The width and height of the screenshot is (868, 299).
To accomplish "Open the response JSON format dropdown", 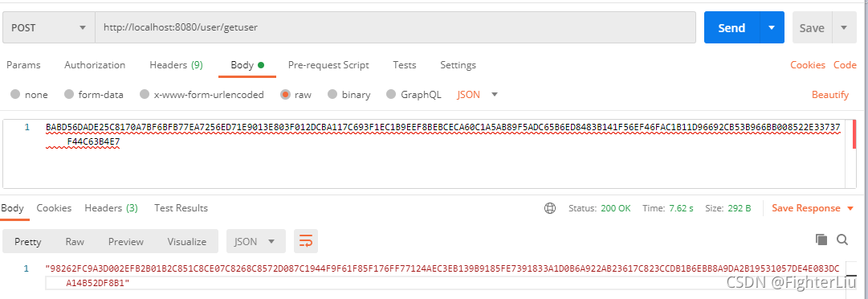I will pyautogui.click(x=256, y=241).
